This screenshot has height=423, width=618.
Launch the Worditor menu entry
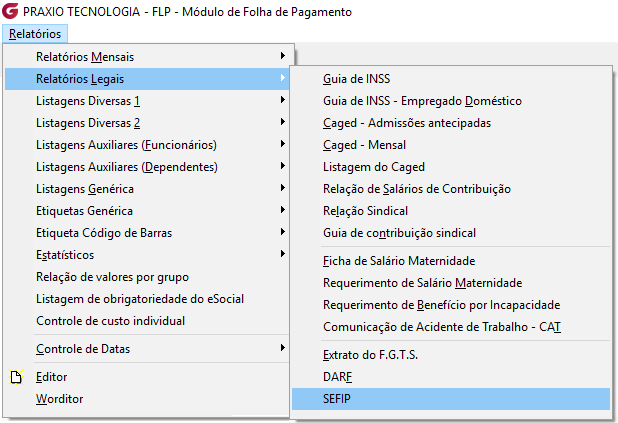147,399
